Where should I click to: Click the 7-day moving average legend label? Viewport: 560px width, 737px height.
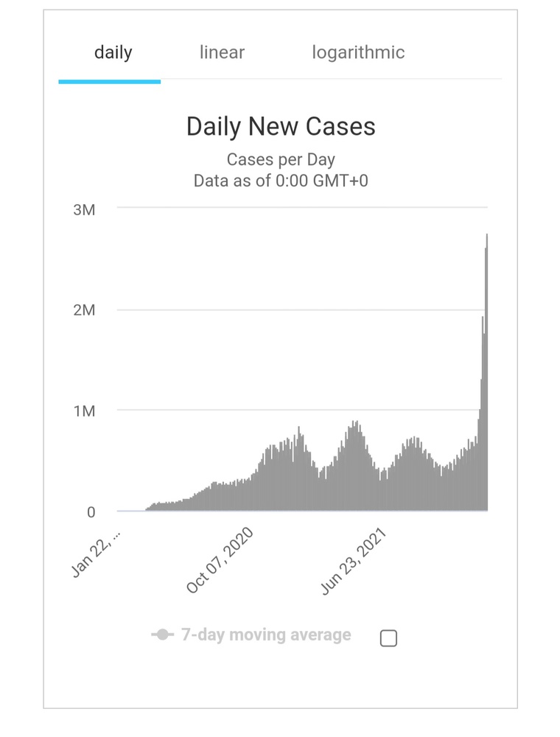click(265, 635)
